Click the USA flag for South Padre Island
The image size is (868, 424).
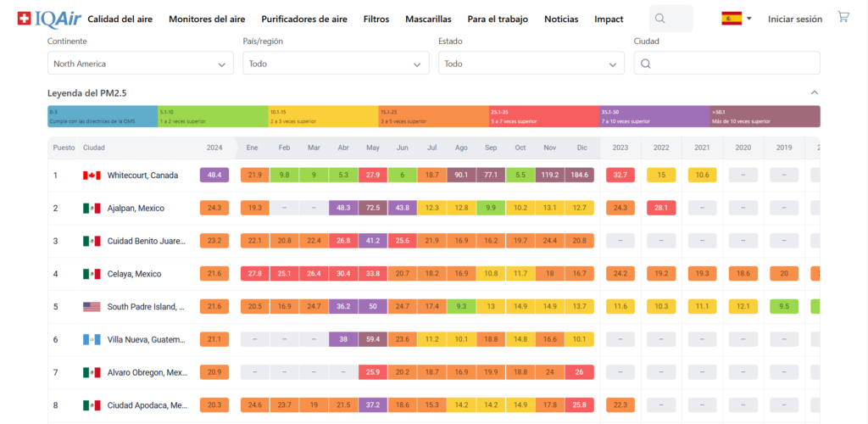(x=92, y=306)
